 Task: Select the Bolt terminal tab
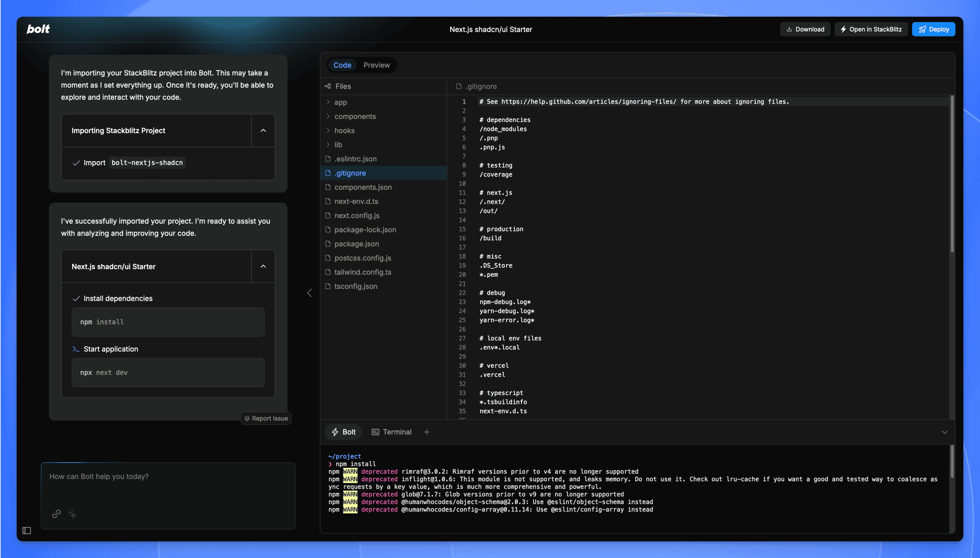[x=343, y=432]
